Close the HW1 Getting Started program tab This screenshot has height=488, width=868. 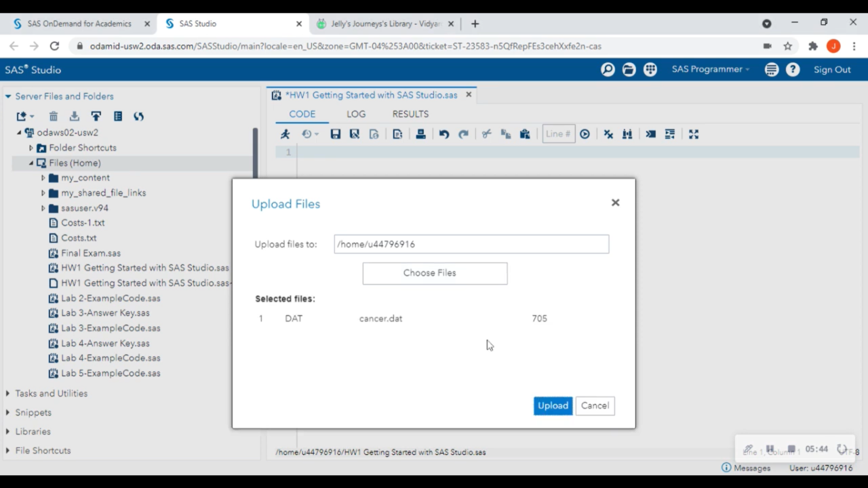(468, 95)
